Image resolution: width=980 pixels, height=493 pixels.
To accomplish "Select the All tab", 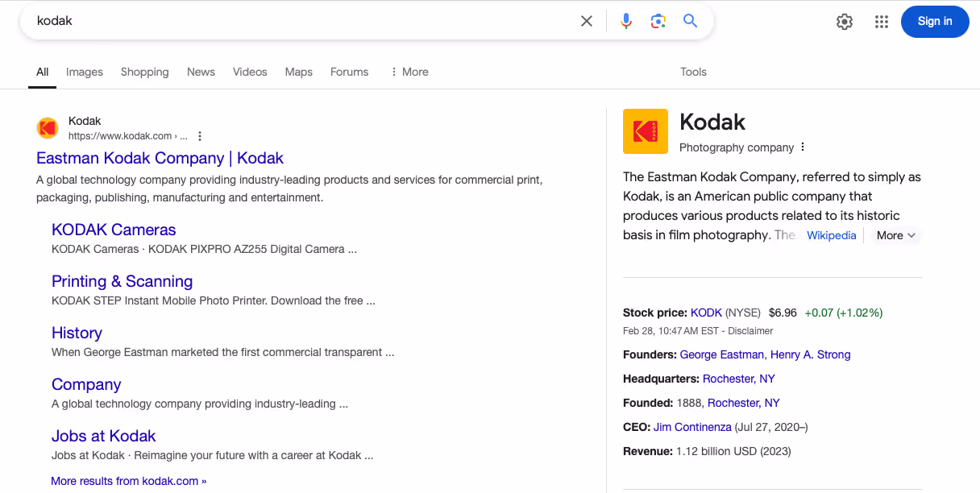I will tap(43, 72).
